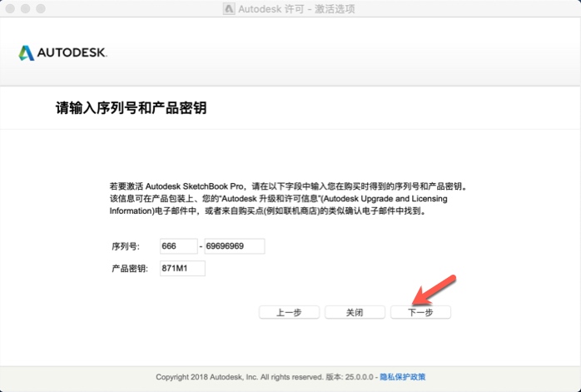The height and width of the screenshot is (392, 581).
Task: Click the 关闭 (Close) button
Action: coord(355,312)
